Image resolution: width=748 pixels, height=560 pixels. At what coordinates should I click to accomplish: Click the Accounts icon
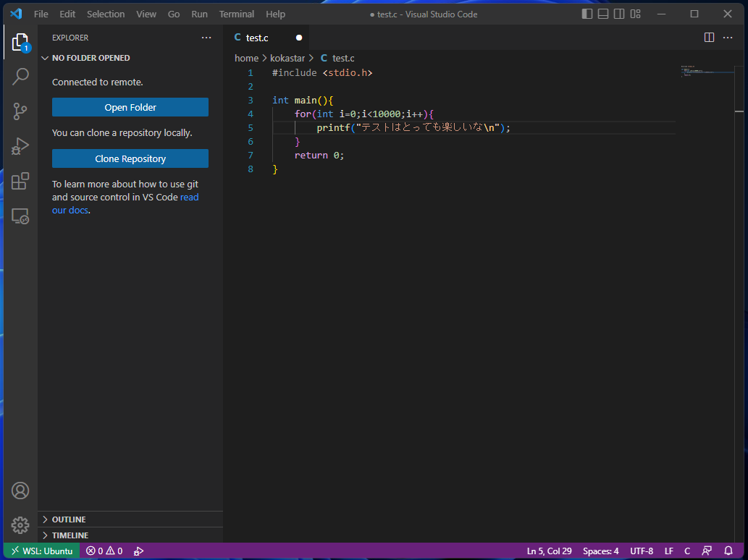pyautogui.click(x=20, y=491)
